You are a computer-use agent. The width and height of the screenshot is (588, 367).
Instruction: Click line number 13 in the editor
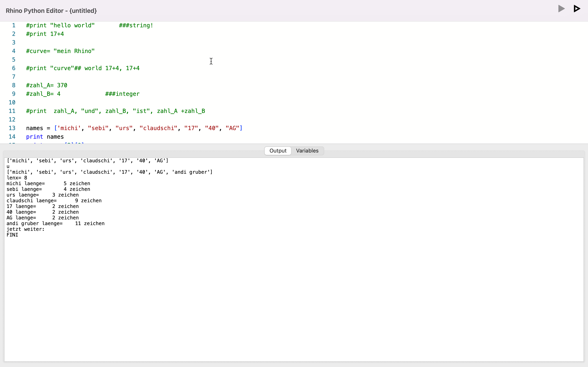click(x=12, y=128)
